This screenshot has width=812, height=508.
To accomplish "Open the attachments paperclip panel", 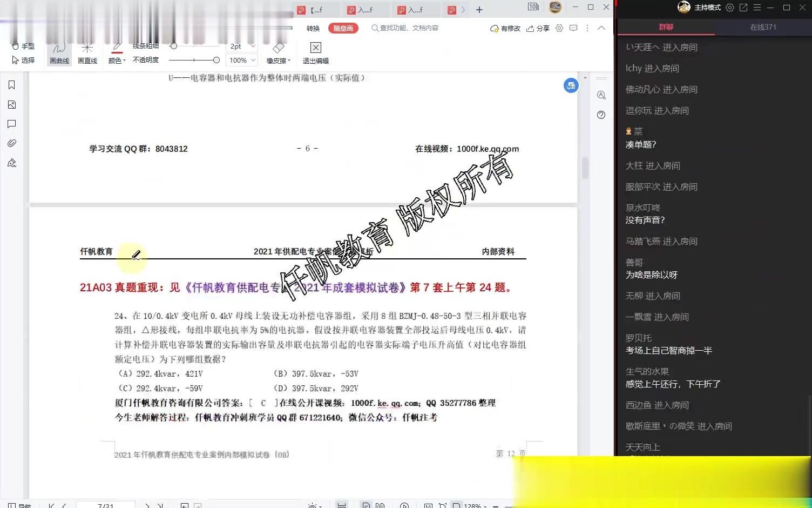I will click(x=11, y=143).
